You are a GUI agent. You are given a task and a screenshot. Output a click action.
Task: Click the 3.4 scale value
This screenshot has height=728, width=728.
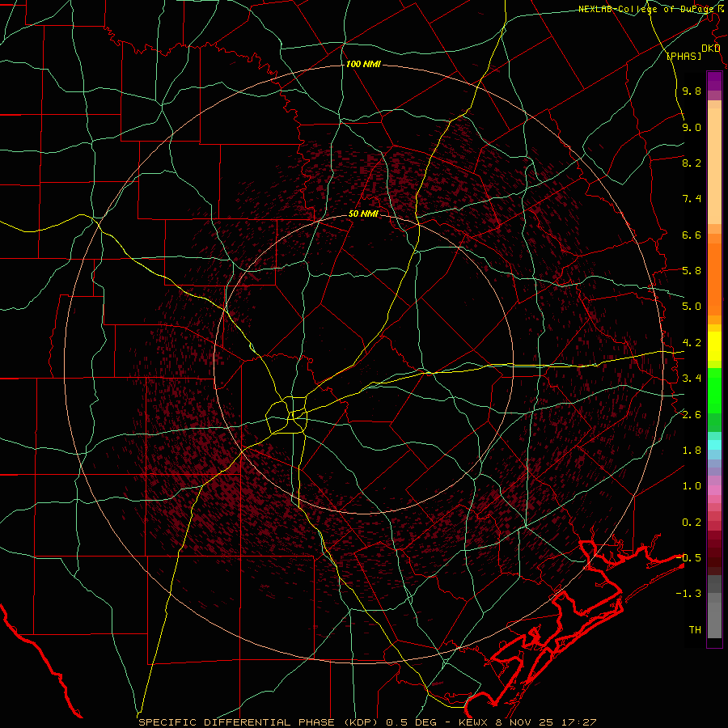692,379
